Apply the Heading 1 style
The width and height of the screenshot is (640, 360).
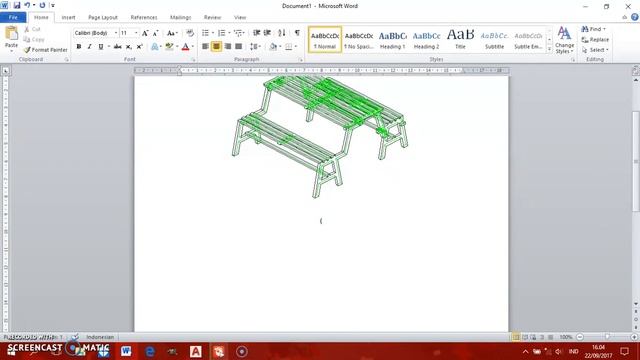tap(393, 40)
